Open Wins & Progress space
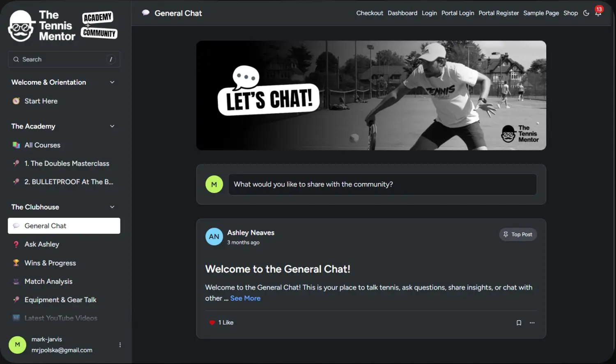 pyautogui.click(x=64, y=263)
